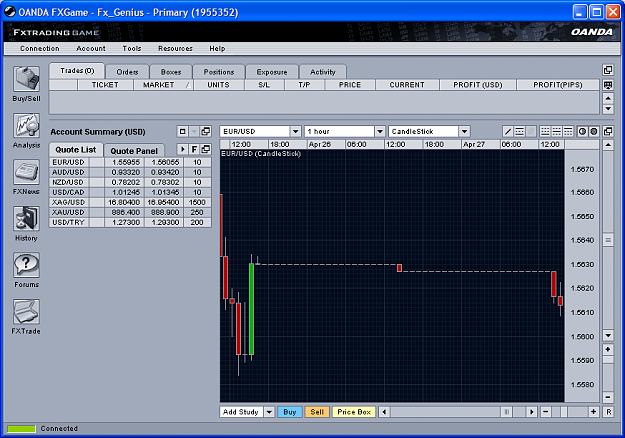Screen dimensions: 625x438
Task: Open the 1 hour timeframe dropdown
Action: coord(380,132)
